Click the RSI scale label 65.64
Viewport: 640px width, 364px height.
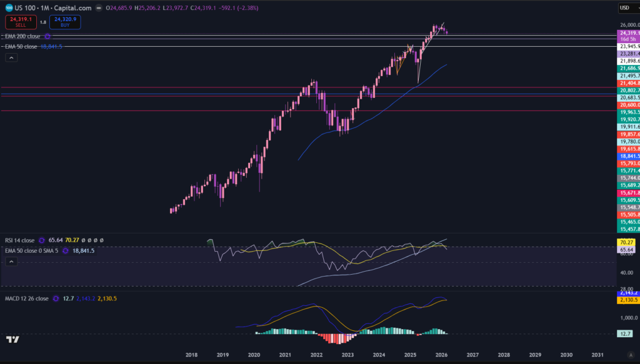[x=626, y=250]
